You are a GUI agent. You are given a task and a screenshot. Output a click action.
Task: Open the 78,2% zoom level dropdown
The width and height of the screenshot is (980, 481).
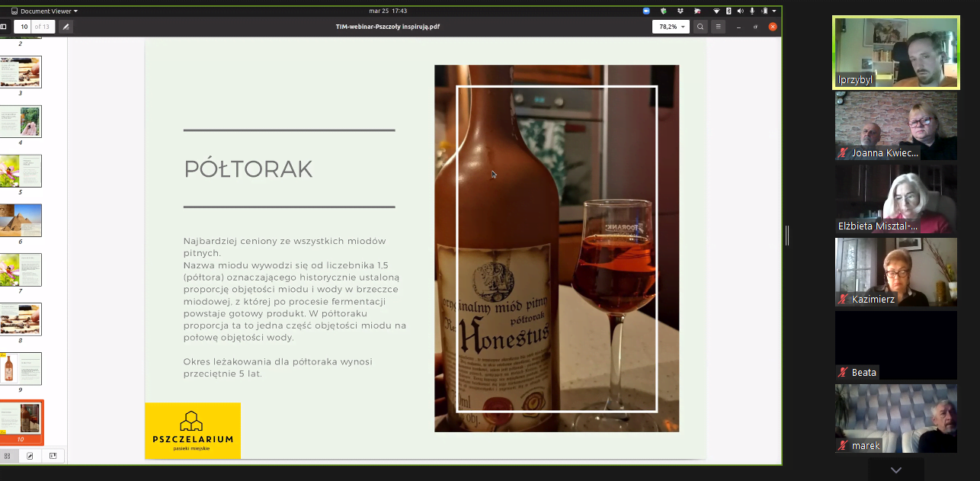coord(671,27)
